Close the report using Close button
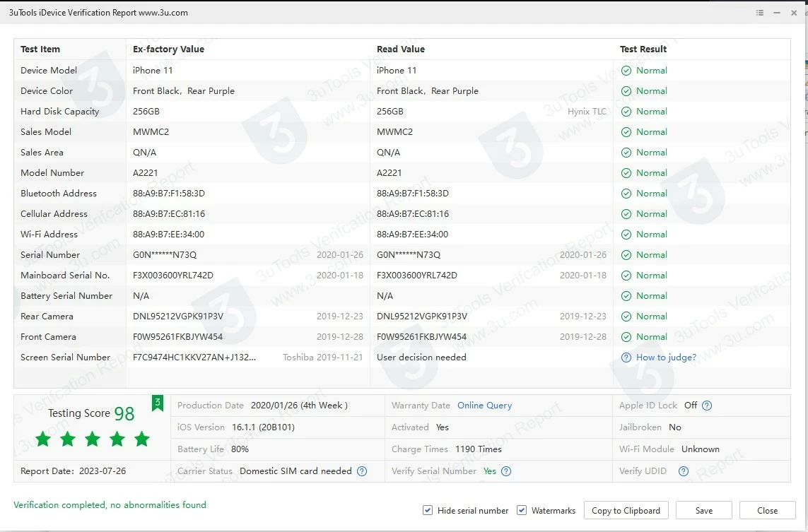This screenshot has height=532, width=808. click(767, 510)
